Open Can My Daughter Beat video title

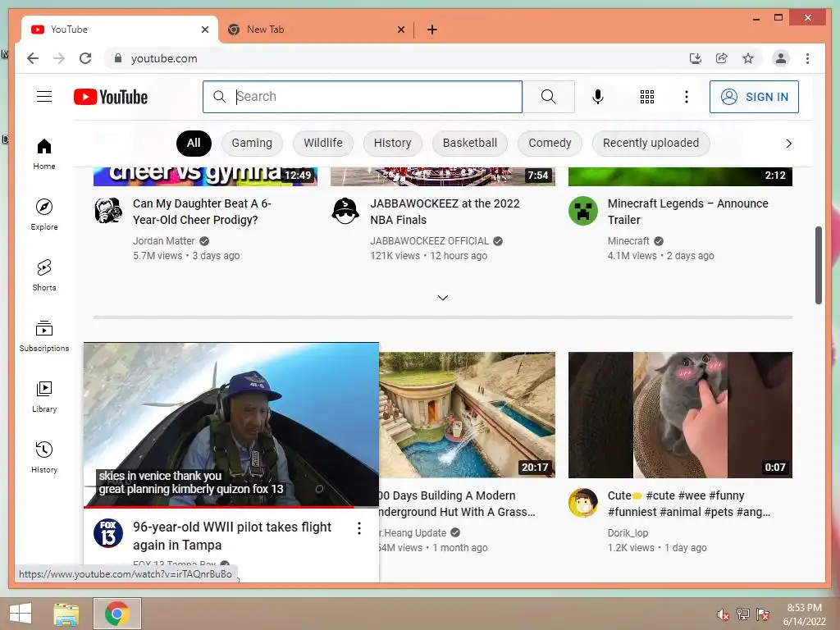tap(202, 212)
